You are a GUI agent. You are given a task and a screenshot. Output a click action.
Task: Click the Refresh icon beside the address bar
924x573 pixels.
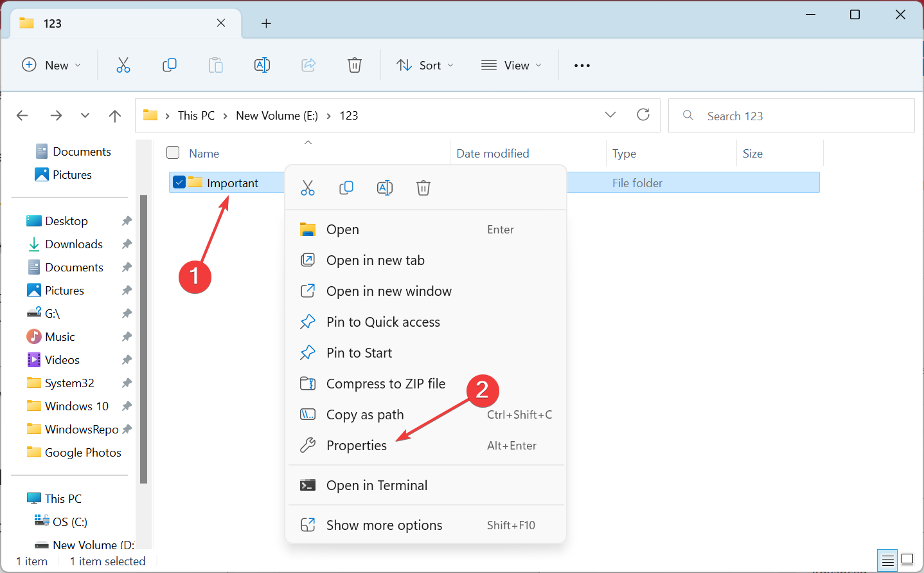(x=643, y=115)
